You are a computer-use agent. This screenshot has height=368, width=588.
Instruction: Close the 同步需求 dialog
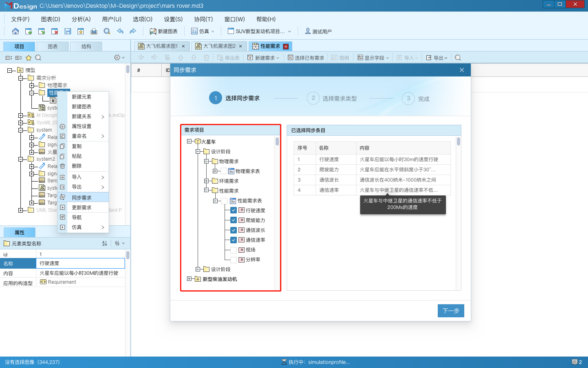pos(462,70)
